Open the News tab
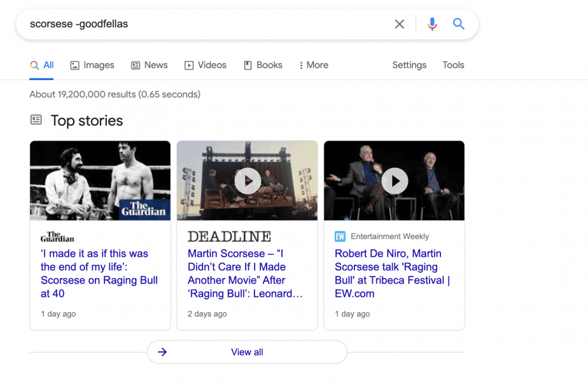This screenshot has width=588, height=384. (x=150, y=65)
